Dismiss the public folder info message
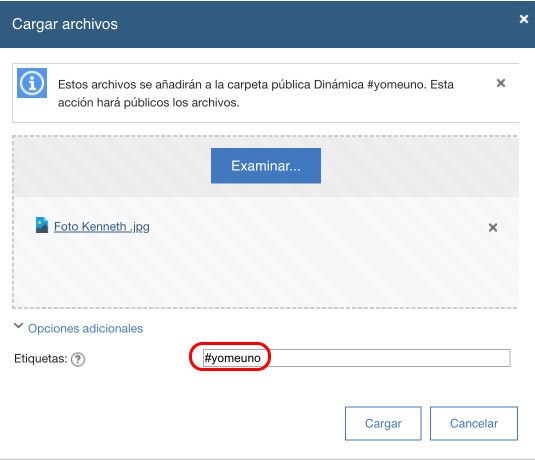This screenshot has width=535, height=460. coord(501,83)
